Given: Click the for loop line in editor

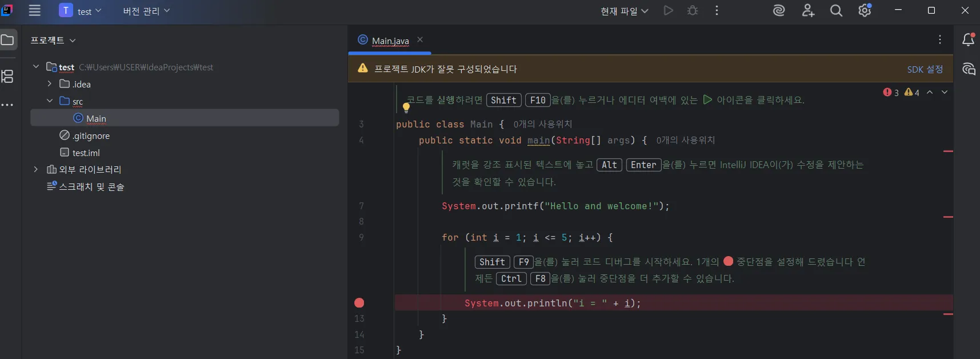Looking at the screenshot, I should [527, 237].
